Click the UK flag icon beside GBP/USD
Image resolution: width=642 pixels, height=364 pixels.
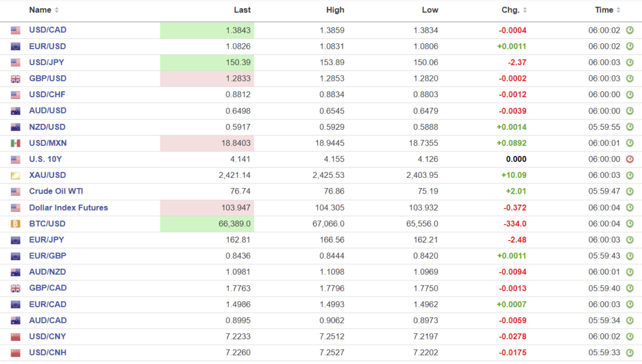pyautogui.click(x=16, y=79)
